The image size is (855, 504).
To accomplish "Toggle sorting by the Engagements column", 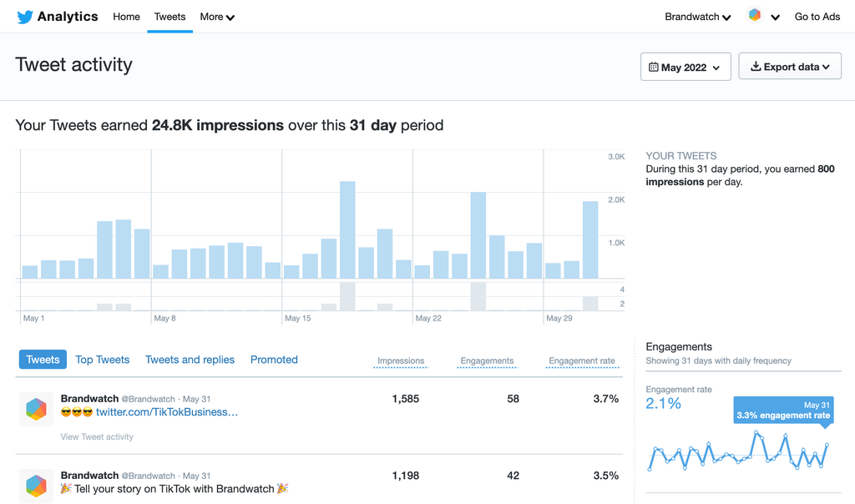I will point(486,360).
